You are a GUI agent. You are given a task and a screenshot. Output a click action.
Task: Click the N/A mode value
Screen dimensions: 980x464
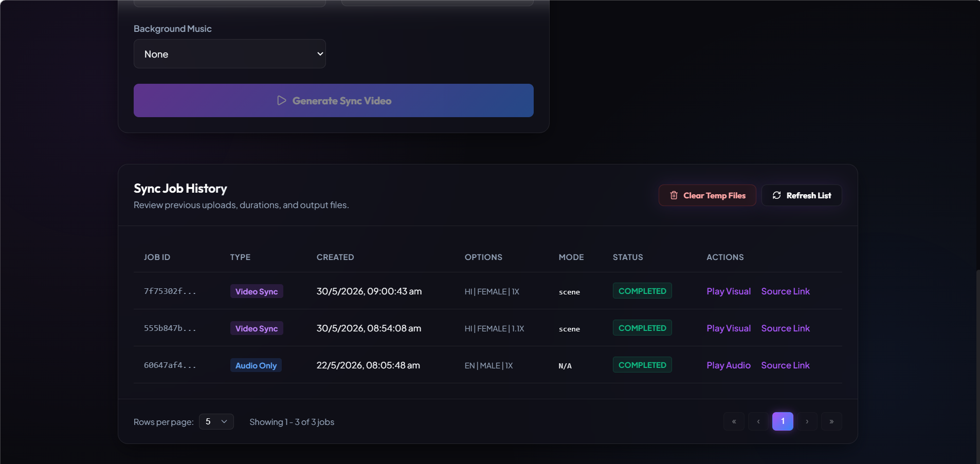(x=565, y=366)
